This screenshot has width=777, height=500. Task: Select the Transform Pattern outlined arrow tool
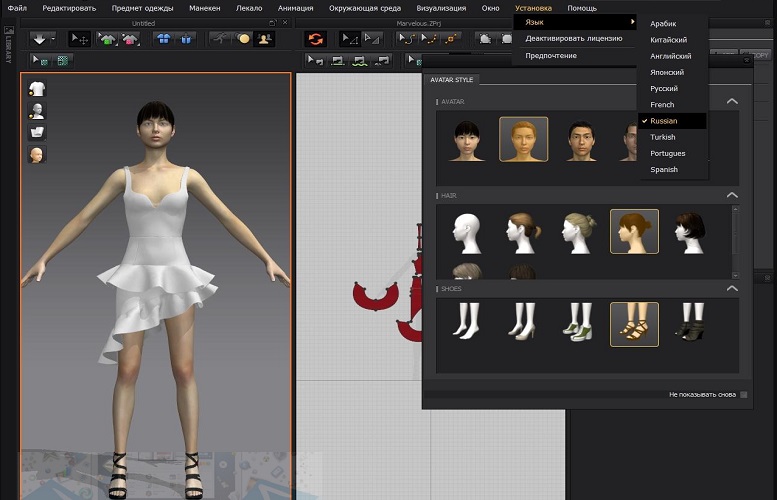[372, 39]
